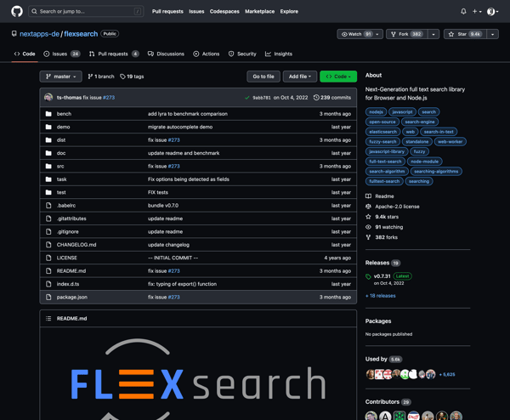Screen dimensions: 510x420
Task: Open the plus create-new menu
Action: click(x=477, y=11)
